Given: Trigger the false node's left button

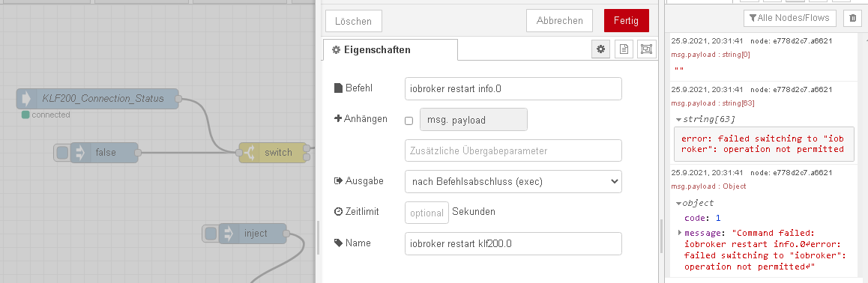Looking at the screenshot, I should click(62, 153).
